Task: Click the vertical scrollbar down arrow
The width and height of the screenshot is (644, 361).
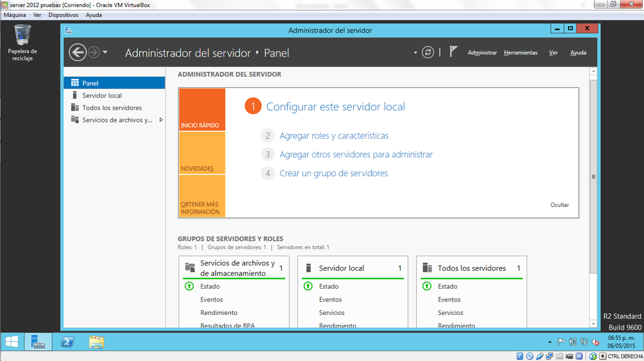Action: (x=593, y=324)
